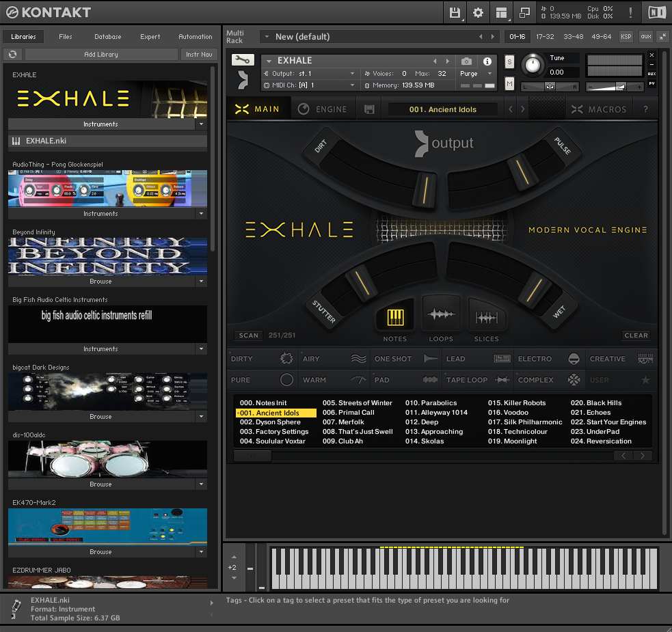Select rack page 17-32

pos(545,37)
